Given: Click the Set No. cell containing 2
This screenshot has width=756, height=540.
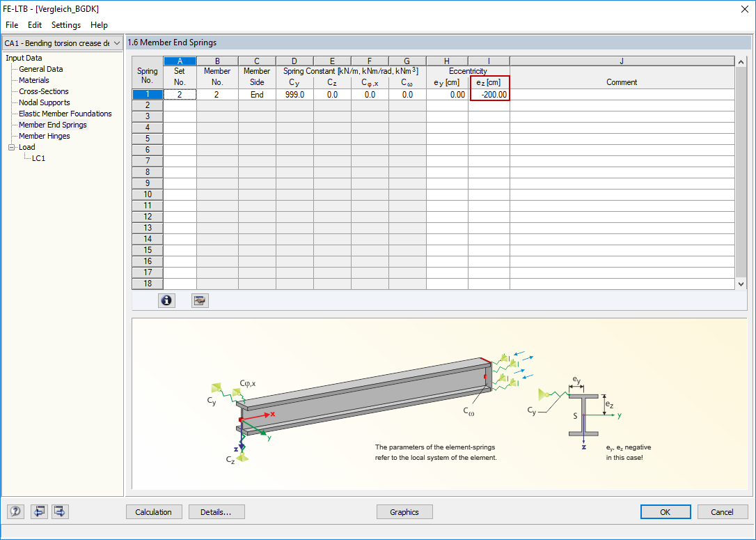Looking at the screenshot, I should 180,95.
